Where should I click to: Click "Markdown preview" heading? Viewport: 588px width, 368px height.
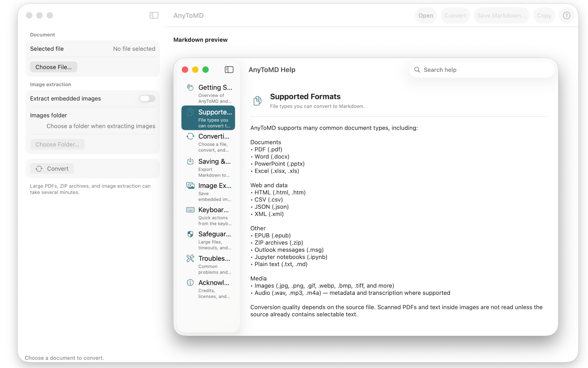[201, 40]
